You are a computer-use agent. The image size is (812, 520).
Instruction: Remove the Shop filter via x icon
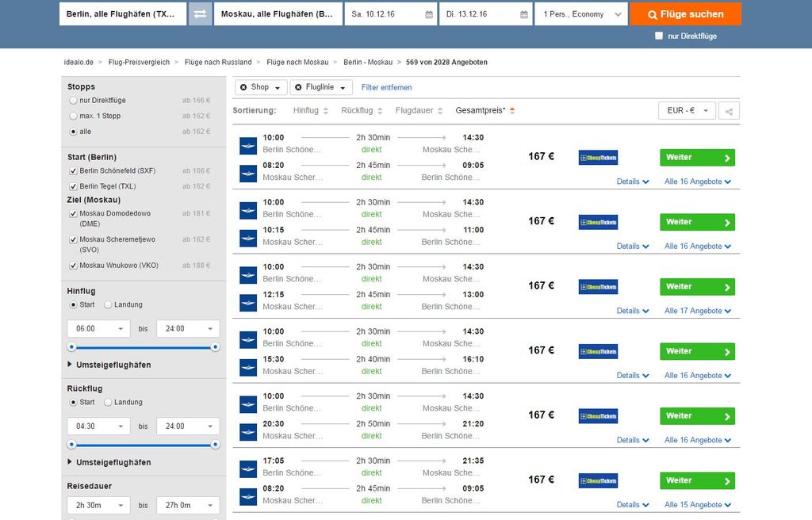(x=243, y=87)
